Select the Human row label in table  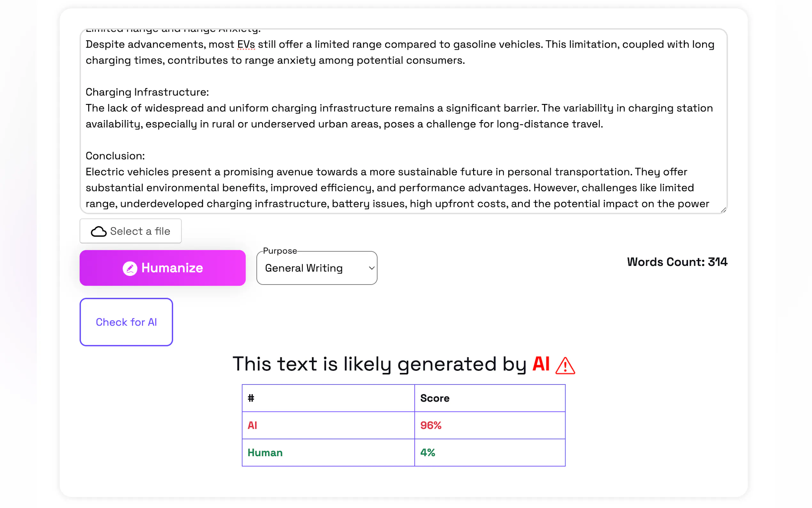tap(265, 453)
